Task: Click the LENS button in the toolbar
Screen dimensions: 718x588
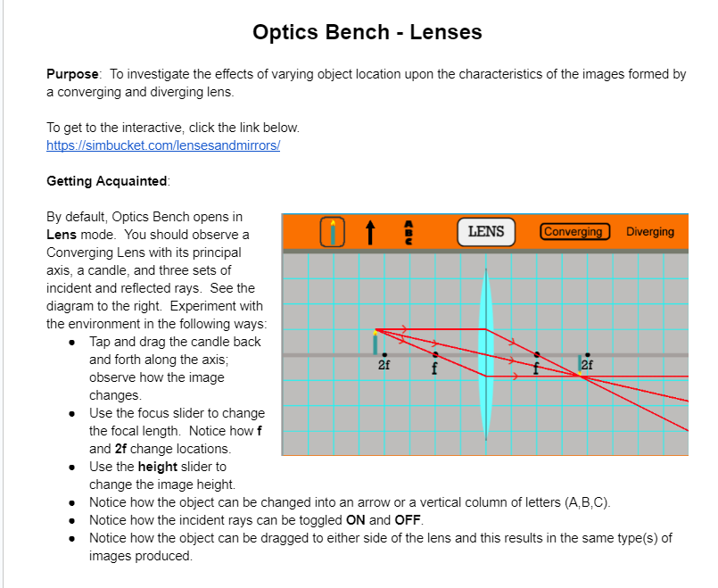Action: pos(486,231)
